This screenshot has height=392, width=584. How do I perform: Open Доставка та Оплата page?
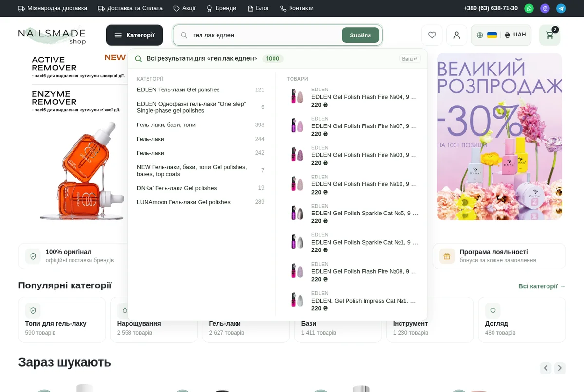[130, 8]
